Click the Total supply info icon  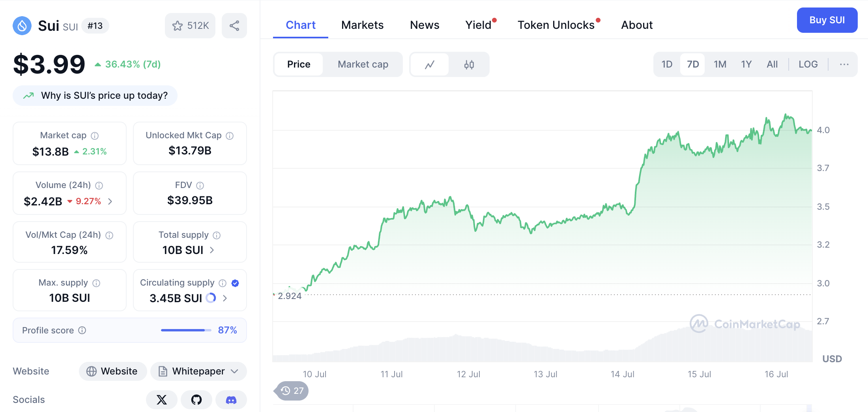217,235
